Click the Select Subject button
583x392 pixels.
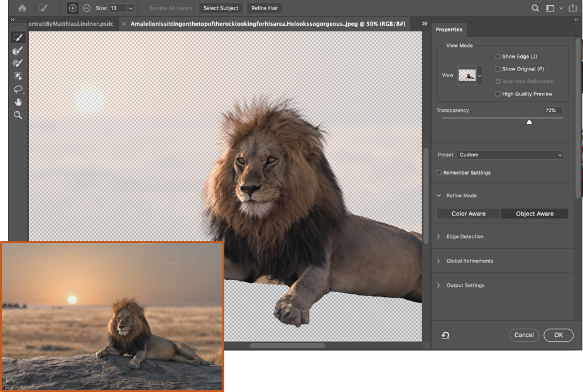pos(221,8)
